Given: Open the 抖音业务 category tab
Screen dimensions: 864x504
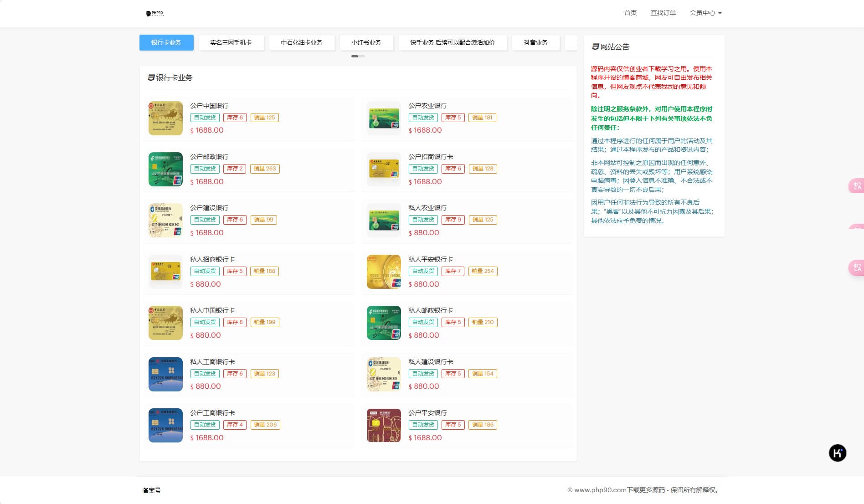Looking at the screenshot, I should [535, 42].
